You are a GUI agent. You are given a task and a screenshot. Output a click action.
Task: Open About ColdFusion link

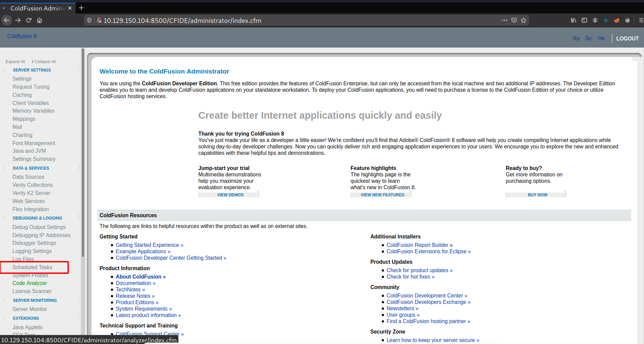141,277
